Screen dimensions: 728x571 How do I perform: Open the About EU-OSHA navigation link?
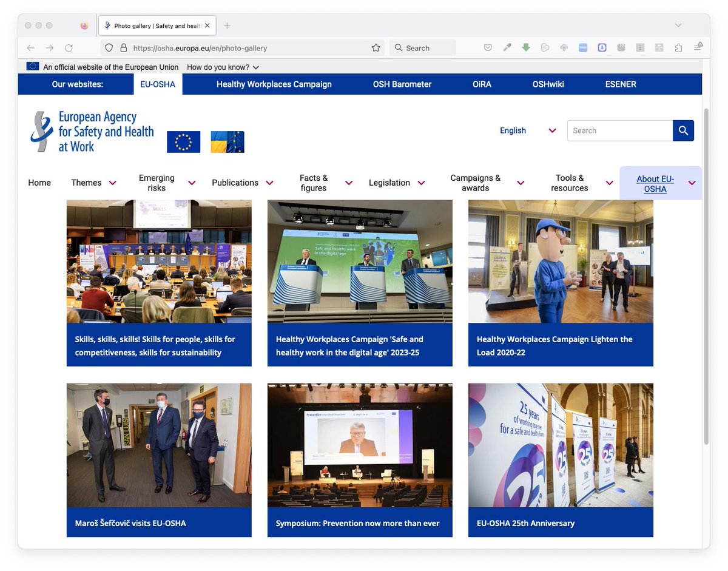[x=655, y=184]
